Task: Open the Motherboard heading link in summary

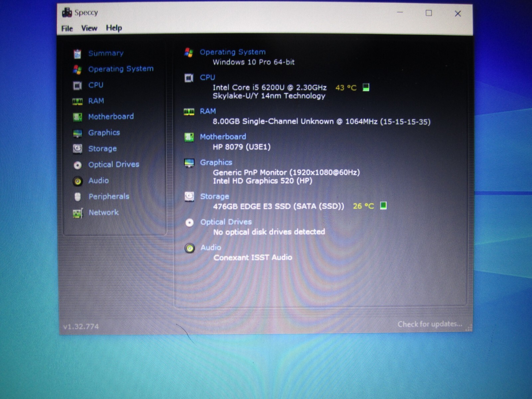Action: click(223, 137)
